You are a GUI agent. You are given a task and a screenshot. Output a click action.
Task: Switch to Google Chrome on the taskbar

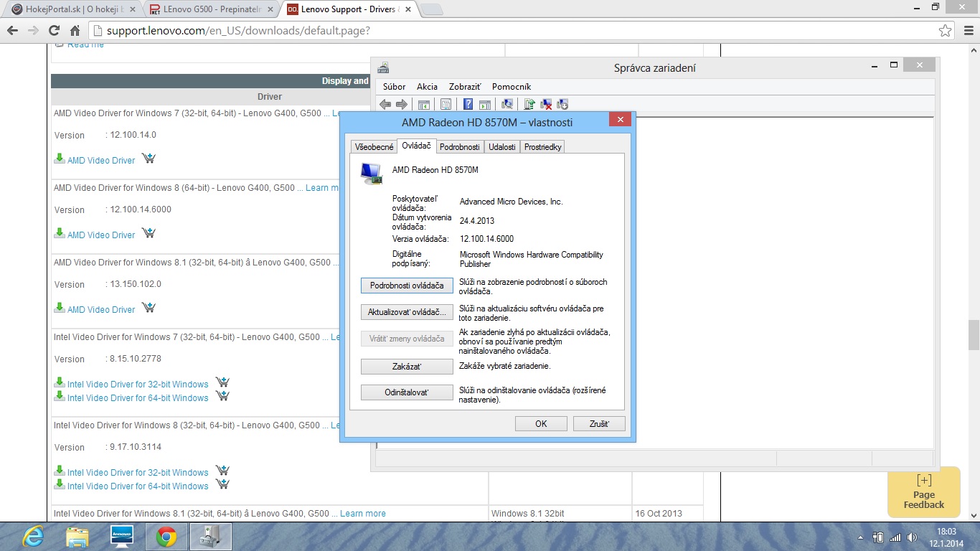pos(166,536)
